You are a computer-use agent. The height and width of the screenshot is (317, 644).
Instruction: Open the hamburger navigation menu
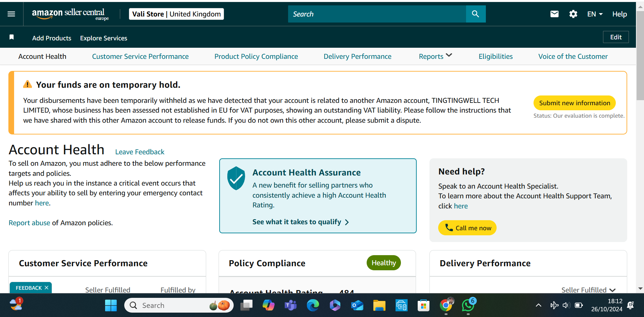11,14
